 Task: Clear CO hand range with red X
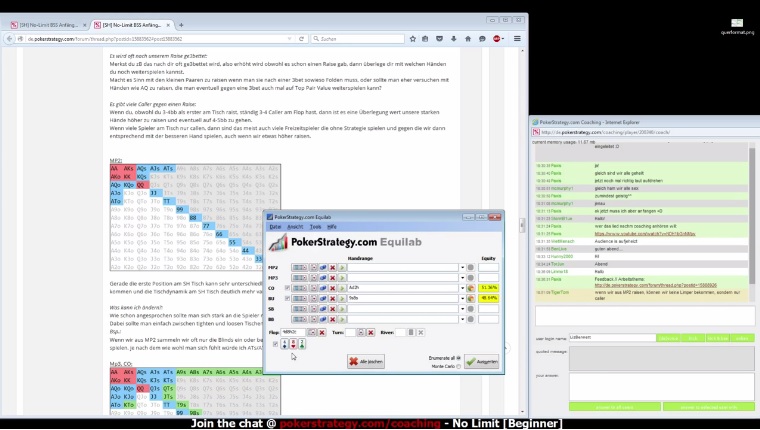point(332,288)
